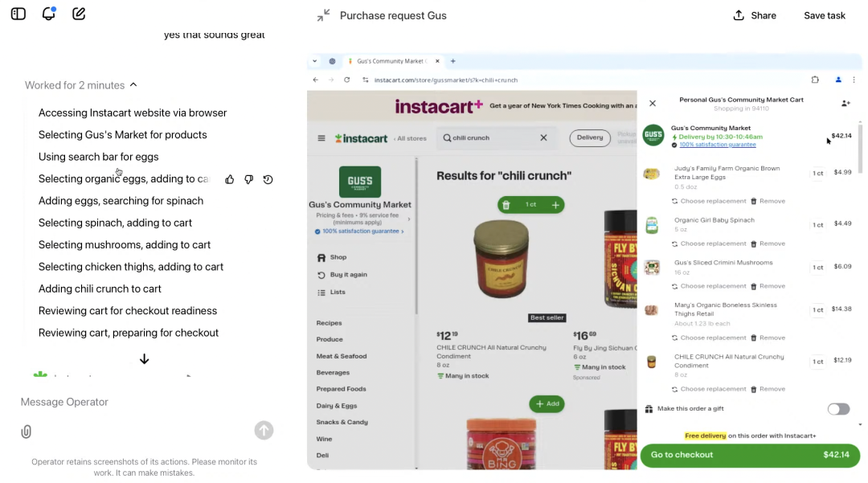Collapse the Purchase request Gus browser view

tap(323, 15)
